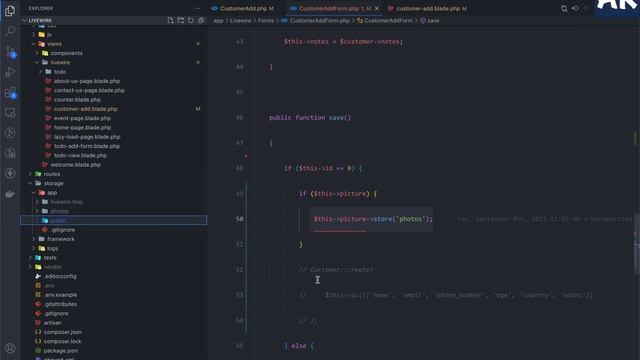Open the Run and Debug view
This screenshot has height=360, width=640.
10,72
